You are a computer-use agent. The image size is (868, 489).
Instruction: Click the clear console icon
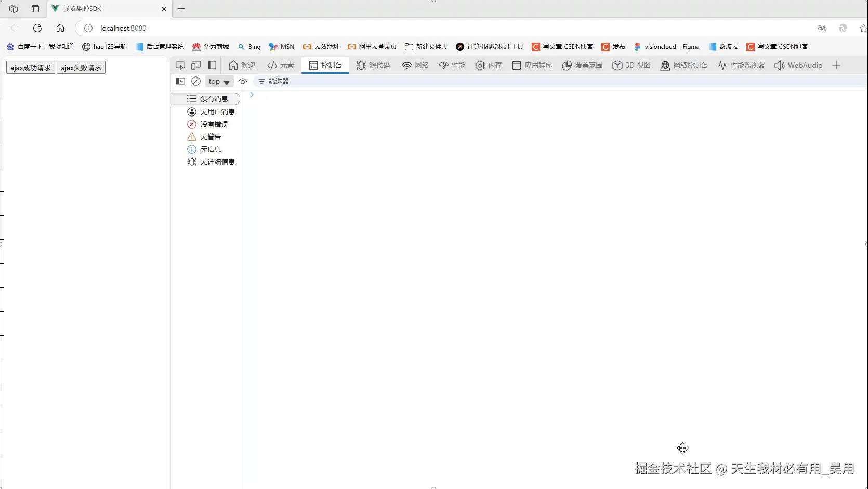coord(196,81)
